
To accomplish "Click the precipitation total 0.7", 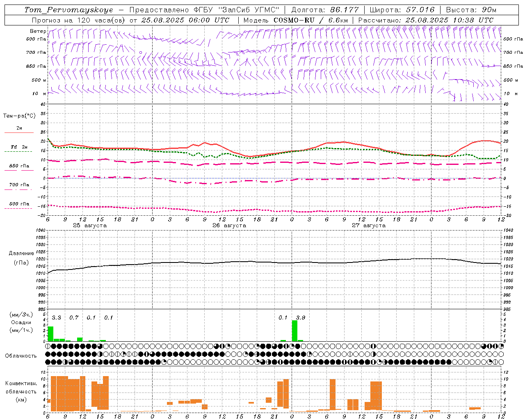I will click(x=74, y=317).
